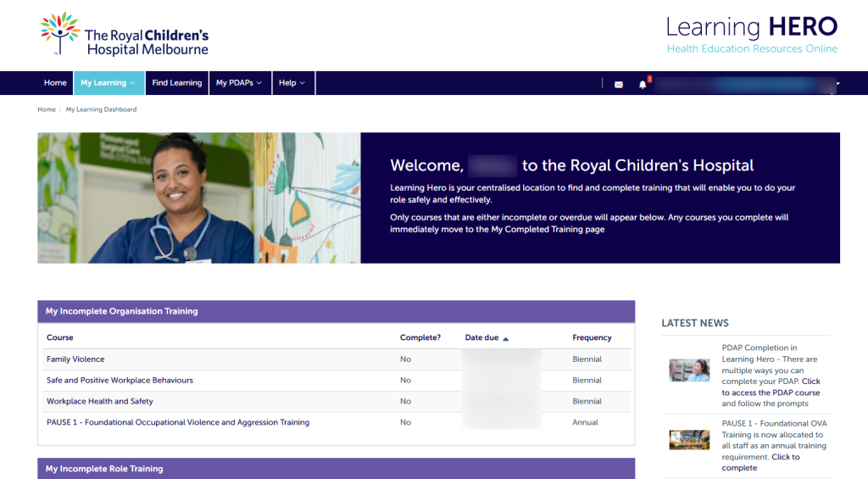Image resolution: width=868 pixels, height=479 pixels.
Task: Click the nurse welcome banner image
Action: pyautogui.click(x=199, y=198)
